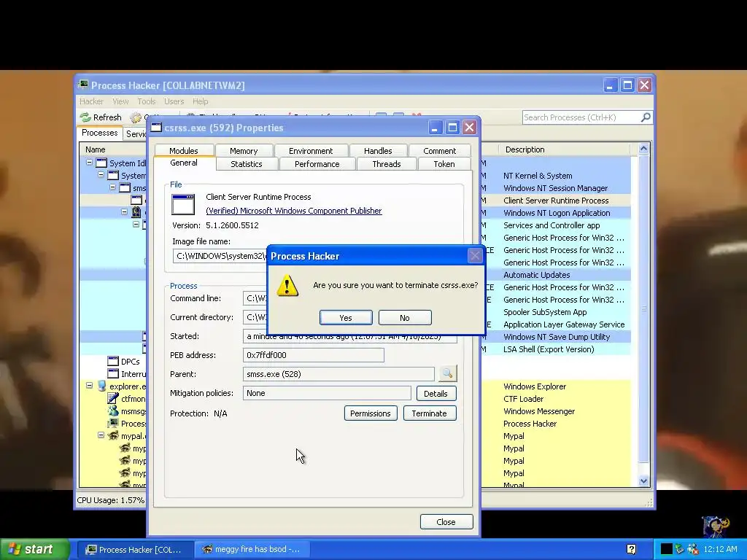
Task: Collapse the System process tree node
Action: [x=101, y=175]
